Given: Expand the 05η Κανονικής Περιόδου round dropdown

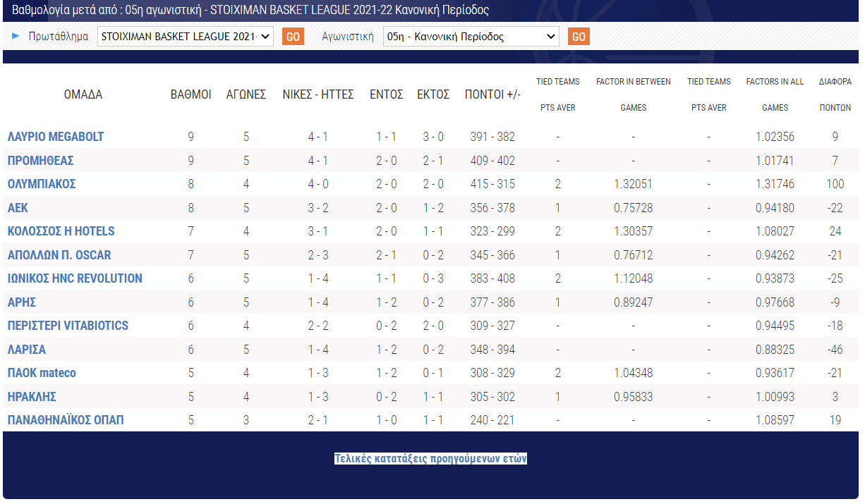Looking at the screenshot, I should pos(471,37).
